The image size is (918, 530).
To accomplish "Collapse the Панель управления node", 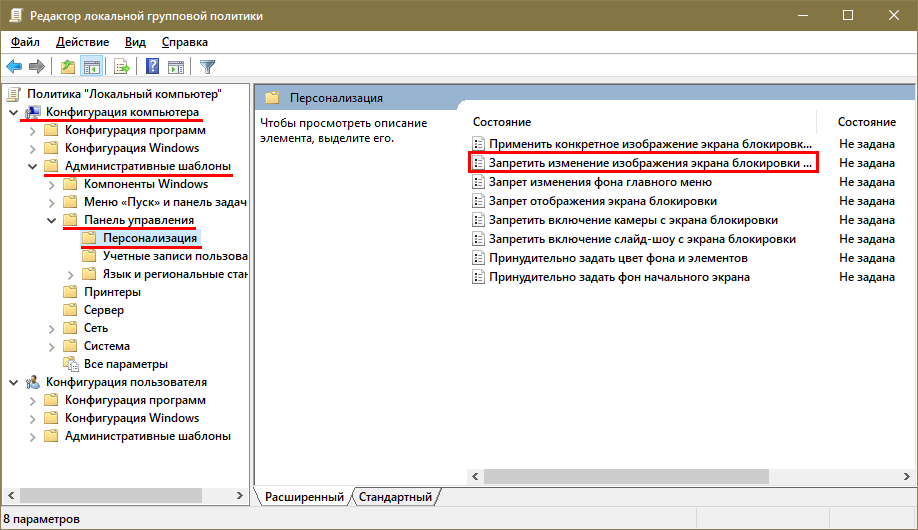I will (x=52, y=220).
